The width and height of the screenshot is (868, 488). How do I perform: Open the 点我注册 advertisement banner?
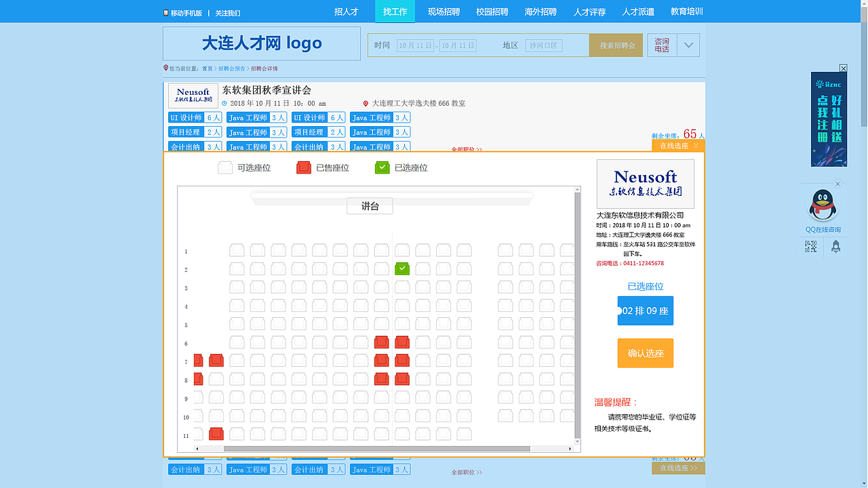[x=829, y=119]
